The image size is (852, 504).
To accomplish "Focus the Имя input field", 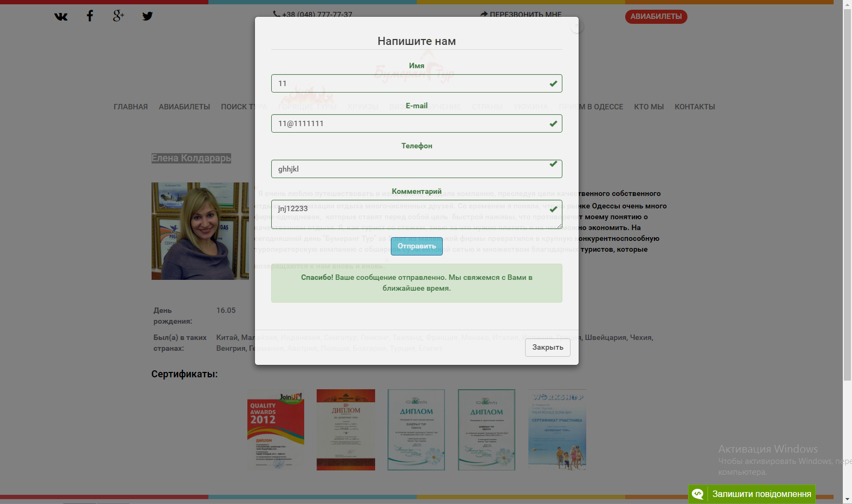I will (411, 83).
